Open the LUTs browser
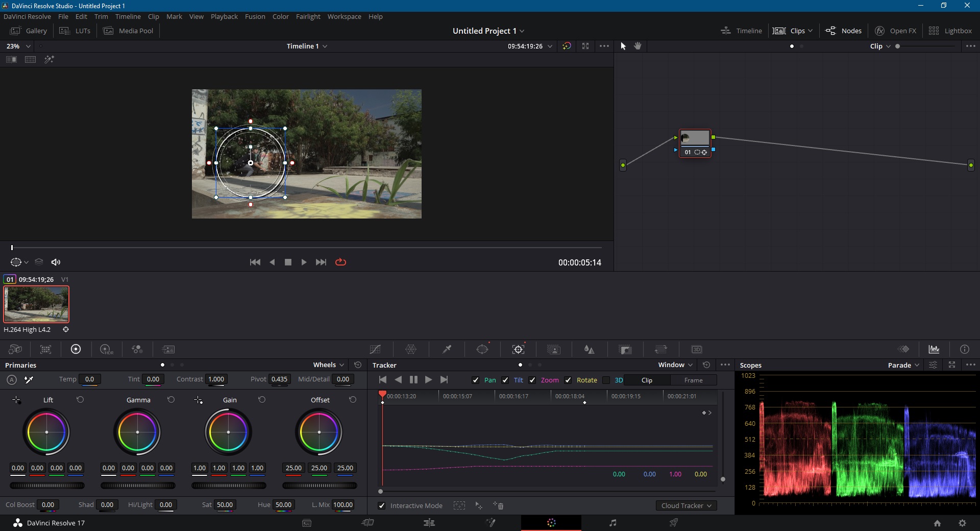980x531 pixels. click(x=75, y=31)
